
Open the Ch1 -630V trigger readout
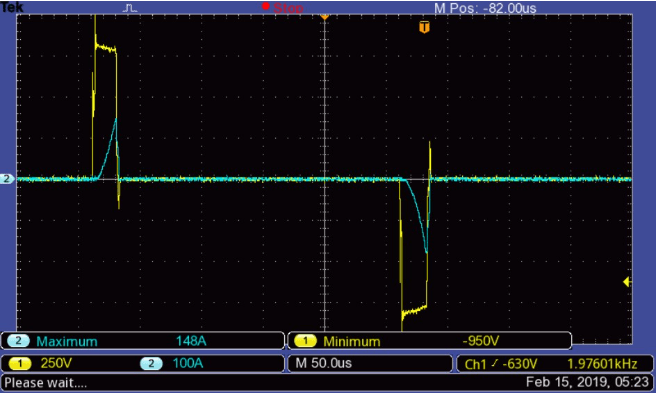(500, 364)
